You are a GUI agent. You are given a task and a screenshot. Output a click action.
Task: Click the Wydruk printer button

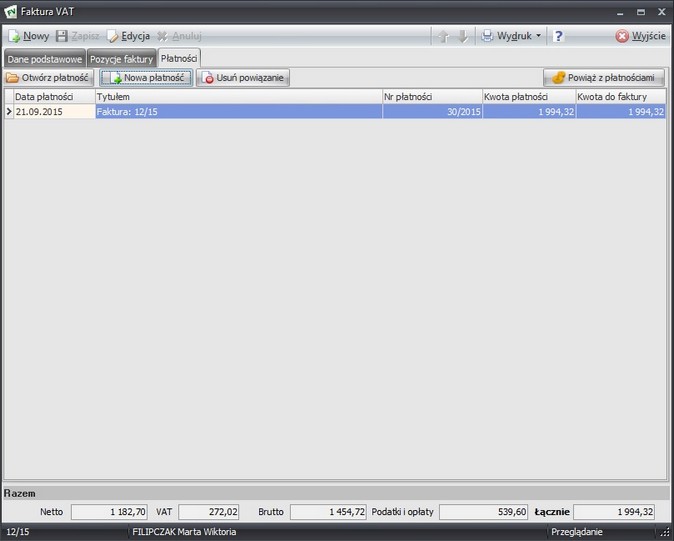click(x=506, y=36)
